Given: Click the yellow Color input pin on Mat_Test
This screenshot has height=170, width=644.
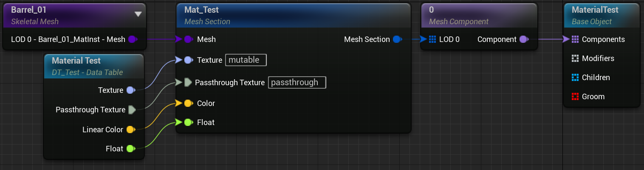Looking at the screenshot, I should coord(188,103).
